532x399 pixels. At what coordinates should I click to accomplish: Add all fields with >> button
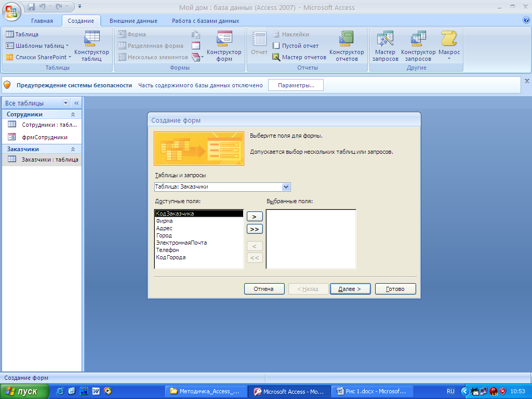[255, 229]
